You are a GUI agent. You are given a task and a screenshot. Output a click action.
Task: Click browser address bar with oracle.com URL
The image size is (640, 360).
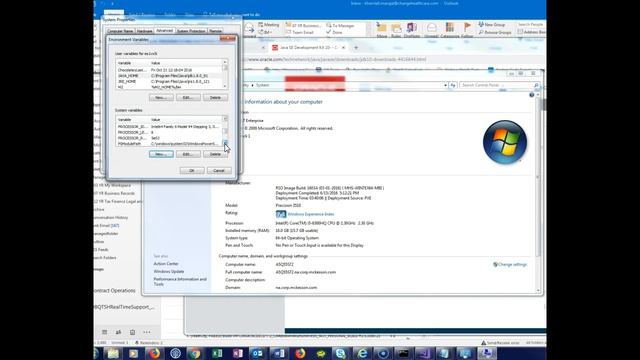pyautogui.click(x=337, y=59)
